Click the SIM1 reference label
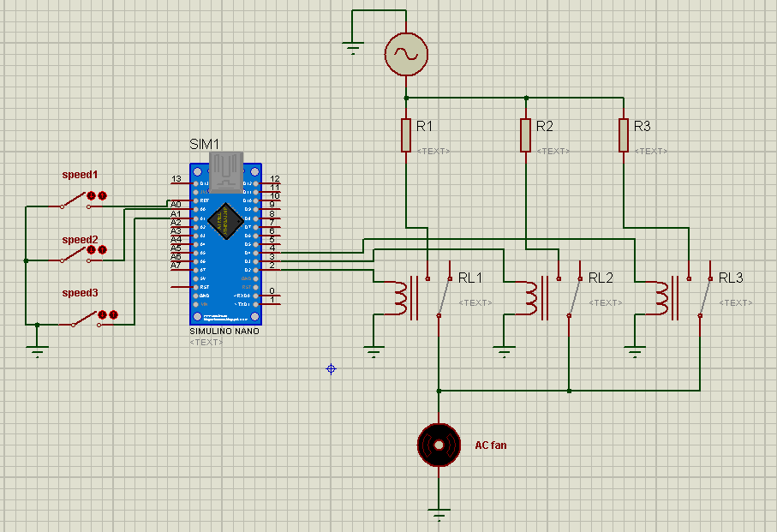The height and width of the screenshot is (532, 777). tap(205, 144)
